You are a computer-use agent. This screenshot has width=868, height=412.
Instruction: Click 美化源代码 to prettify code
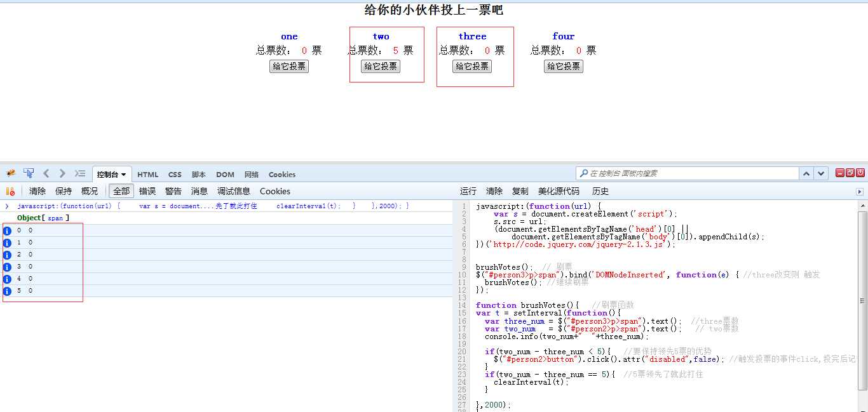[559, 191]
